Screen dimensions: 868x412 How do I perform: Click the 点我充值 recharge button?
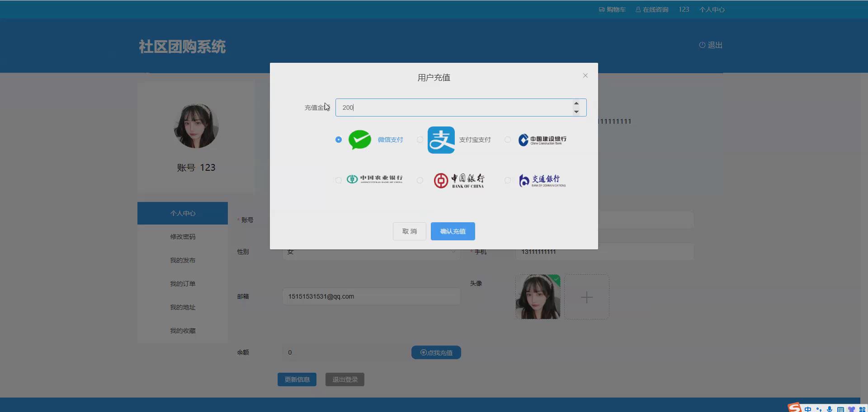coord(436,352)
